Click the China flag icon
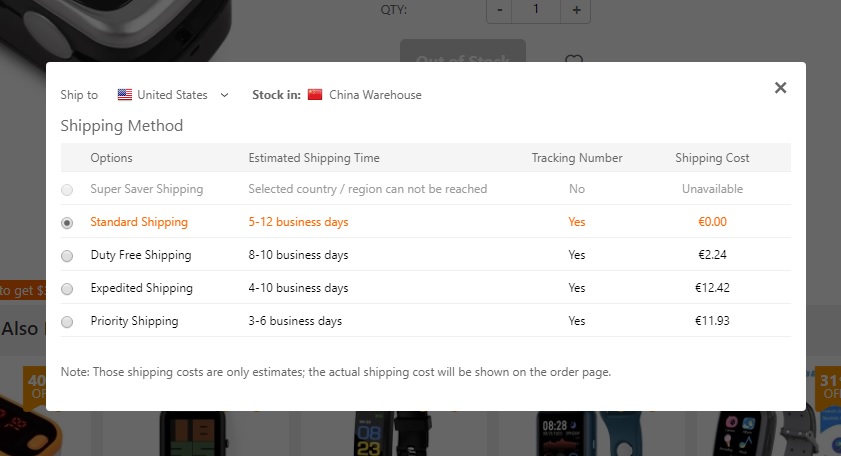Screen dimensions: 841x456 click(x=315, y=95)
